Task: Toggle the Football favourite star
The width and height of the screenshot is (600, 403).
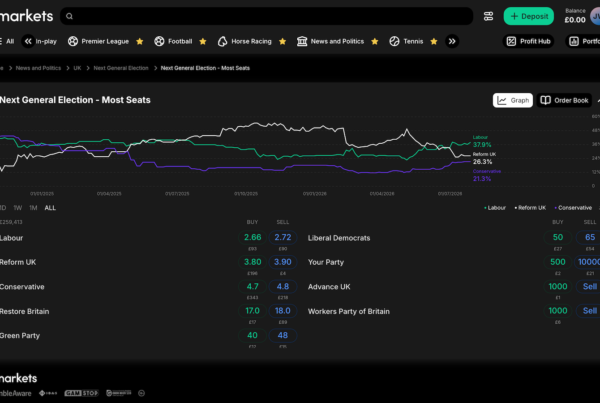Action: [x=203, y=41]
